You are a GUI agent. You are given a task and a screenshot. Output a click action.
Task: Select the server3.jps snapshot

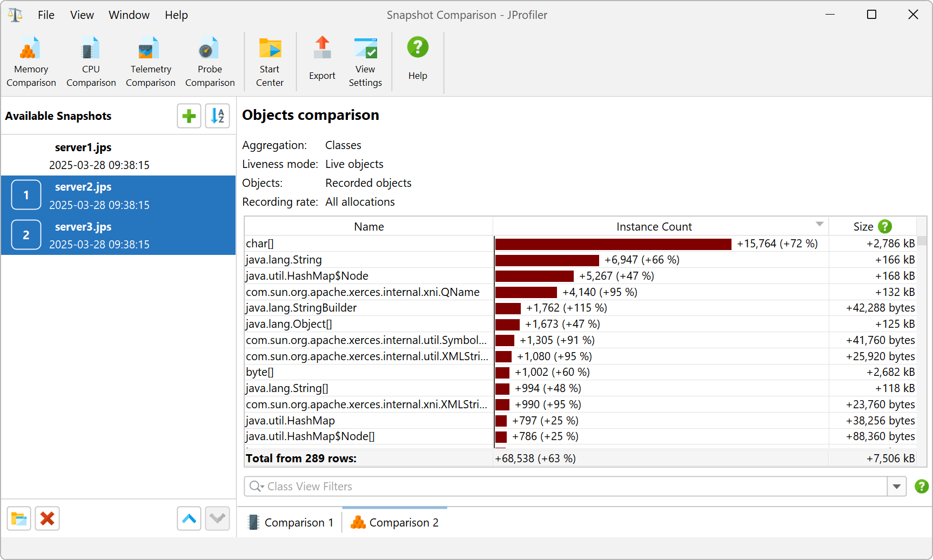pos(118,235)
